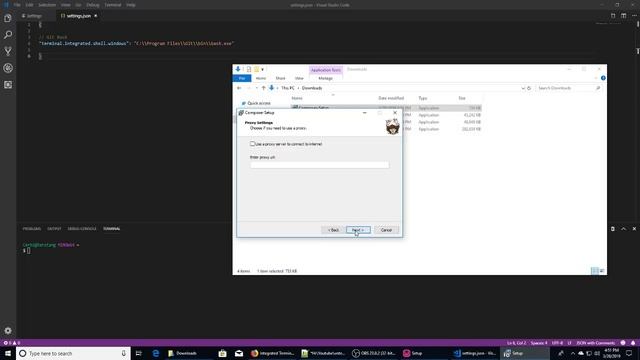Open the recent locations dropdown in Downloads window

coord(256,88)
